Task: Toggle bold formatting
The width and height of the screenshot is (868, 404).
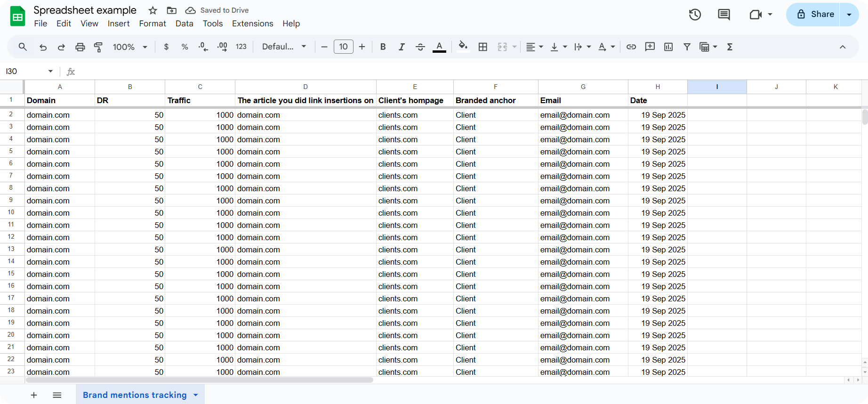Action: coord(383,47)
